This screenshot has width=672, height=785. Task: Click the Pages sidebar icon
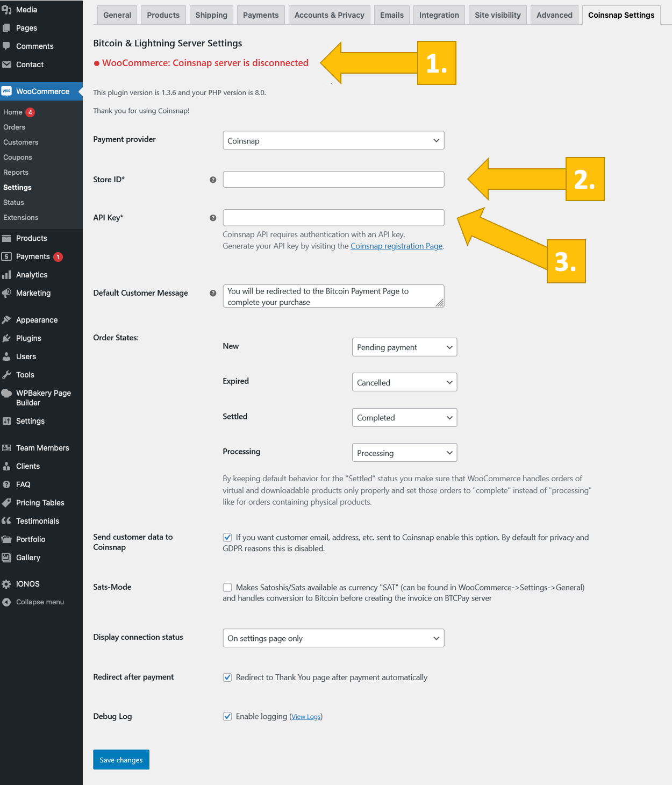[x=6, y=28]
